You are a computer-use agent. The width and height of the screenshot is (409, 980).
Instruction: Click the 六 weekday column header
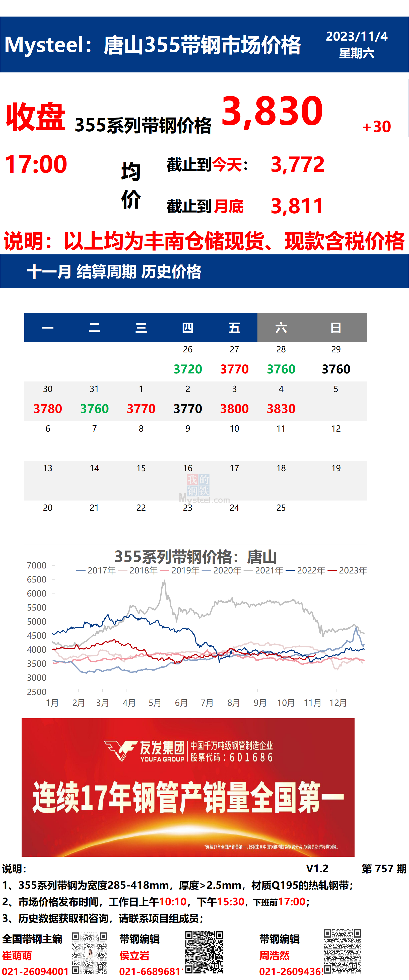(281, 328)
